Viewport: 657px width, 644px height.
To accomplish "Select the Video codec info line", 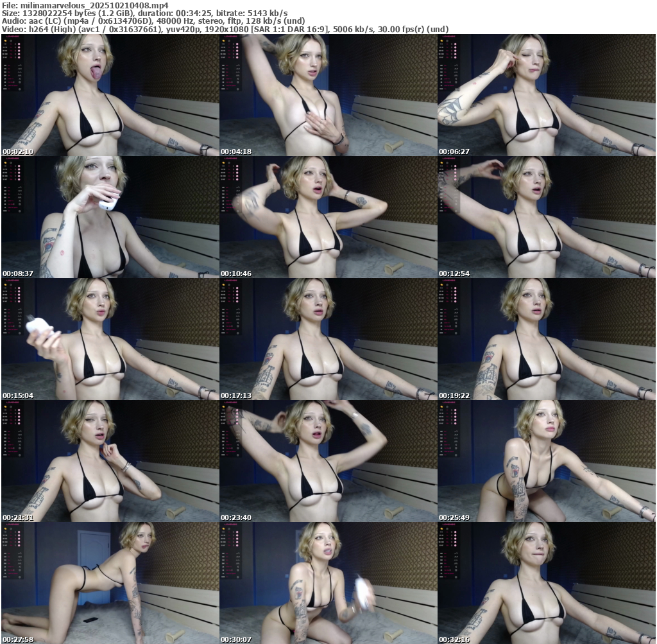I will 225,29.
